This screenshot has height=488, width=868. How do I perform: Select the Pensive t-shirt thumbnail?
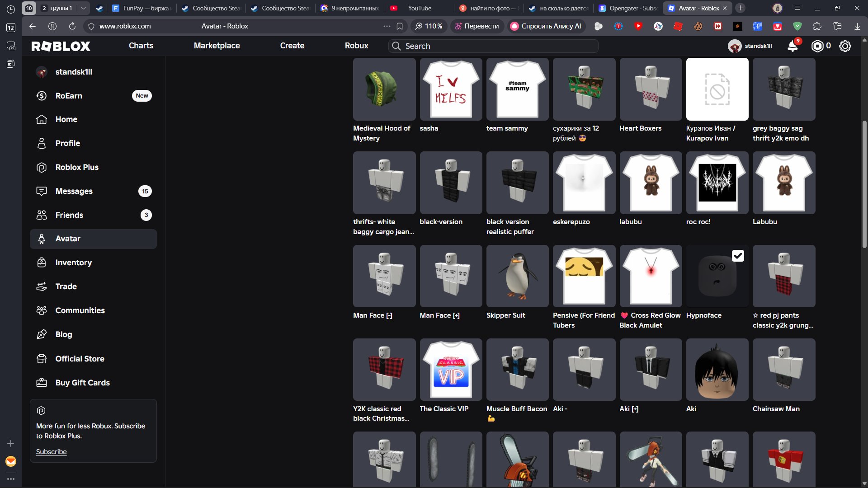coord(584,276)
